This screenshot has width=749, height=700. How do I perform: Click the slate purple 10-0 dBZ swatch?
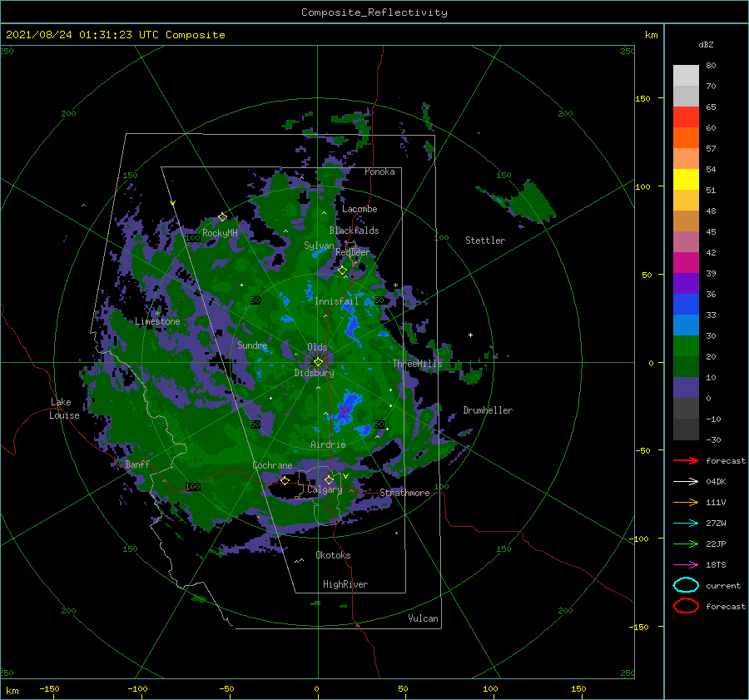click(x=686, y=388)
